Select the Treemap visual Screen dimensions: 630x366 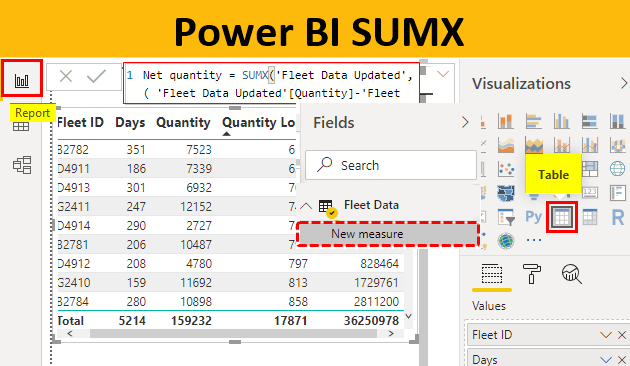[589, 169]
